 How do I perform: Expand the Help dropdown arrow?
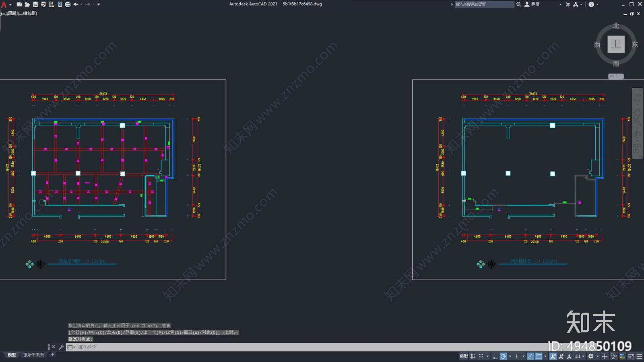coord(597,4)
